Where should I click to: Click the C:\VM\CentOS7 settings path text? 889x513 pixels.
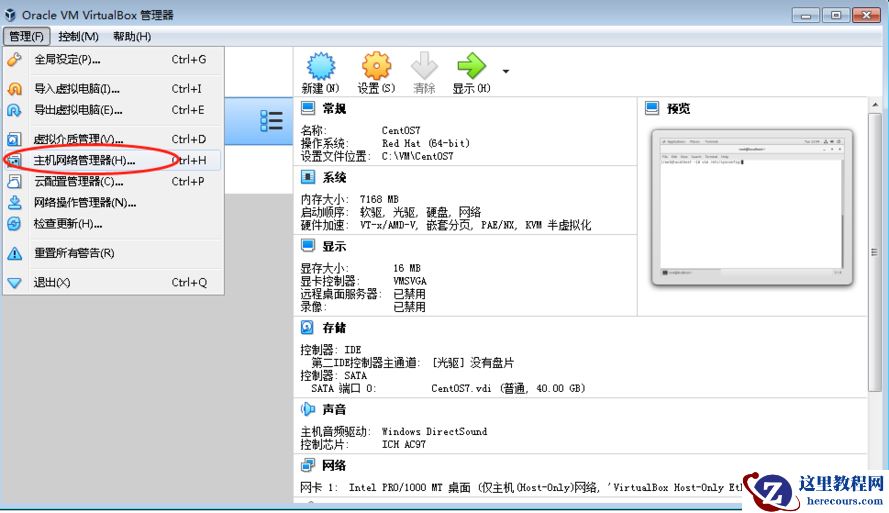(x=417, y=156)
